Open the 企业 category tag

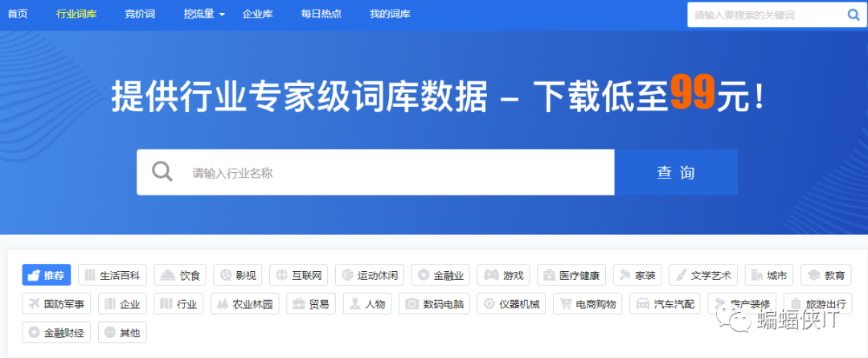tap(122, 303)
